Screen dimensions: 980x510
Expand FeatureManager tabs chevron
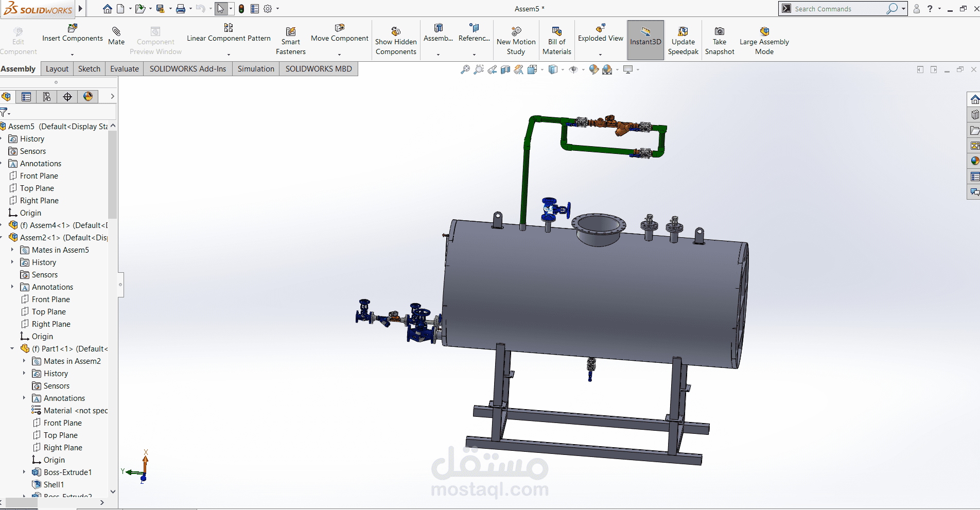point(112,96)
